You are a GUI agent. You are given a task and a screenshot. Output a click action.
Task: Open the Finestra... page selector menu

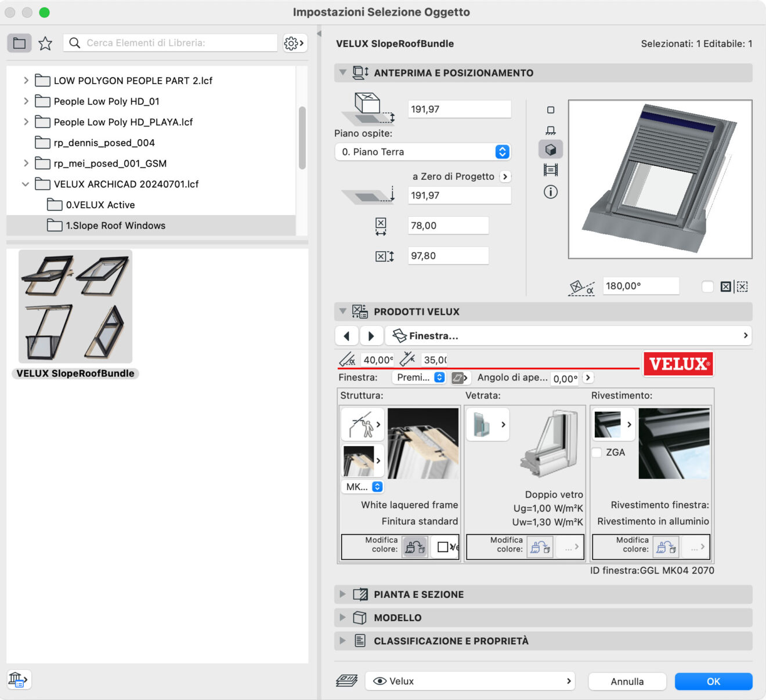click(569, 336)
